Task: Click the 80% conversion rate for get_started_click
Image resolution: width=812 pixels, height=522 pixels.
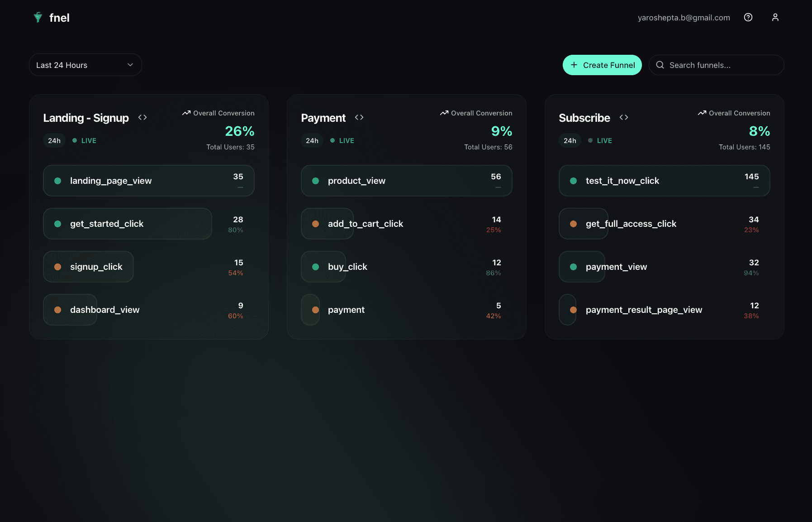Action: pos(236,230)
